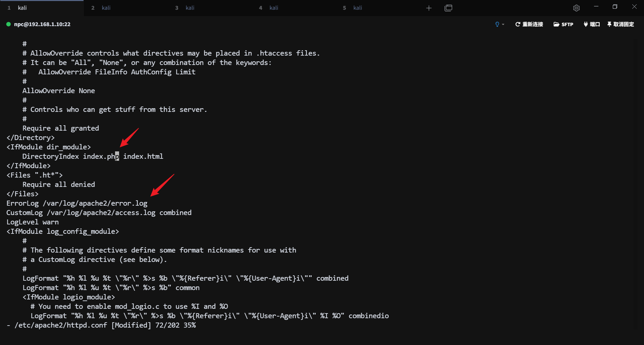Toggle unpin tab (取消固定)
The height and width of the screenshot is (345, 644).
621,24
